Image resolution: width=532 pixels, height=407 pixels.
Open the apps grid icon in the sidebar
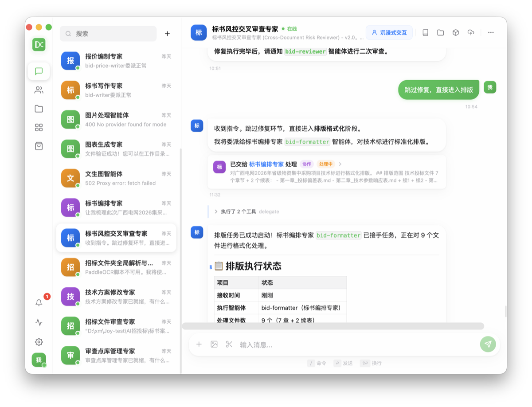39,127
